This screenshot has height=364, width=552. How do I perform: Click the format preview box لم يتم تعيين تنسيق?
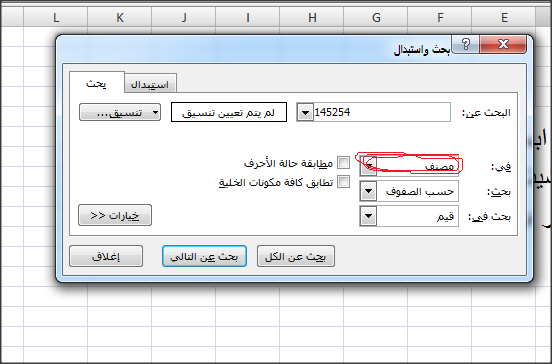(x=229, y=112)
